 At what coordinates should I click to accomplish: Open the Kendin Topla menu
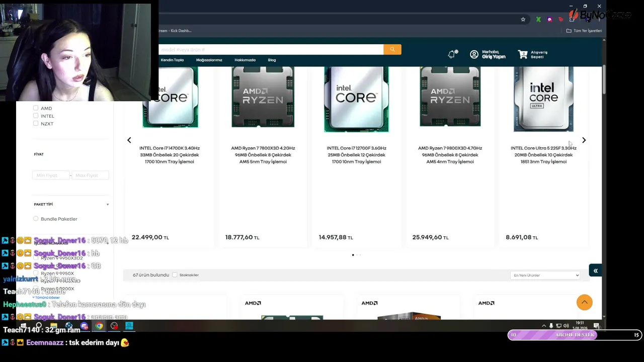[172, 60]
